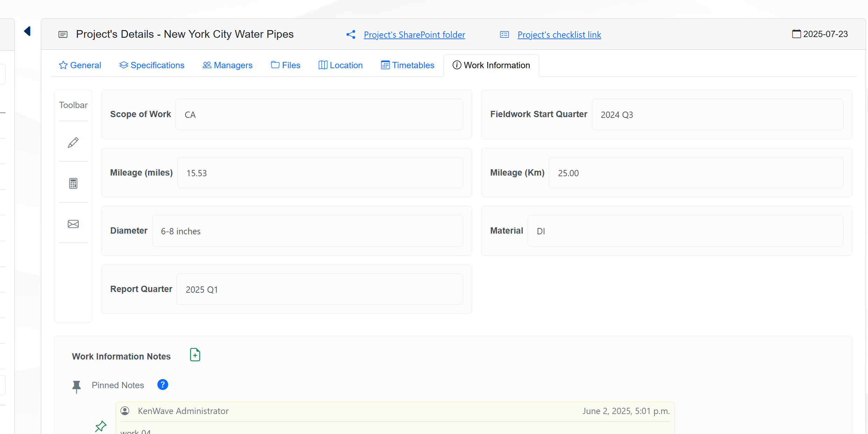Image resolution: width=868 pixels, height=434 pixels.
Task: Open the Files tab
Action: click(286, 65)
